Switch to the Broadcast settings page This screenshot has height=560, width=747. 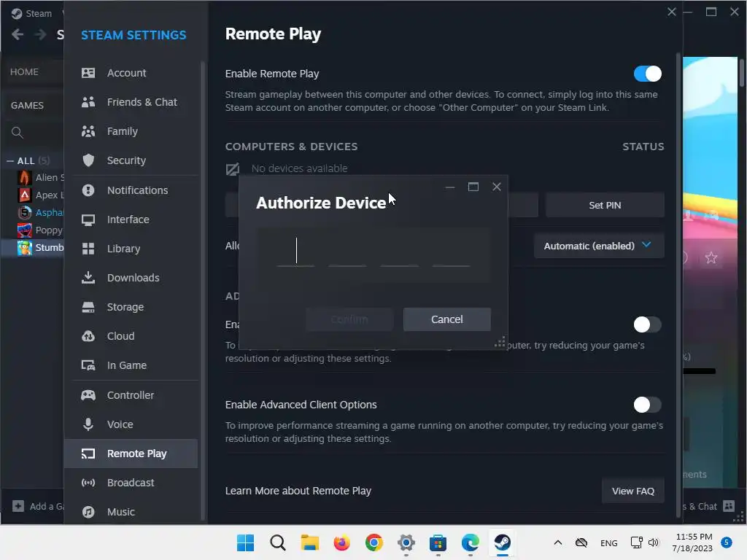[131, 483]
